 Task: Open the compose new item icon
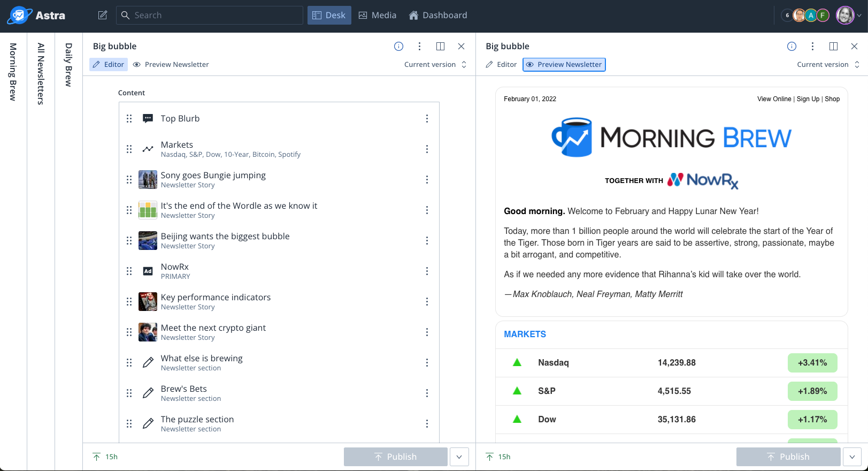(x=103, y=15)
